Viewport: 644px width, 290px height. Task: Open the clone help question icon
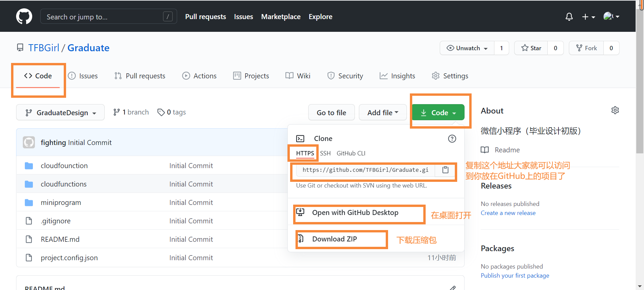click(452, 139)
